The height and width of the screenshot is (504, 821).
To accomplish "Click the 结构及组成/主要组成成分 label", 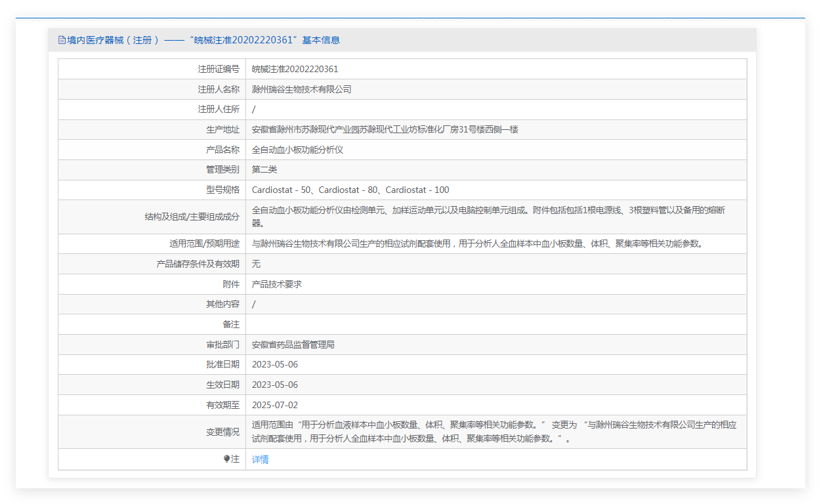I will click(192, 216).
